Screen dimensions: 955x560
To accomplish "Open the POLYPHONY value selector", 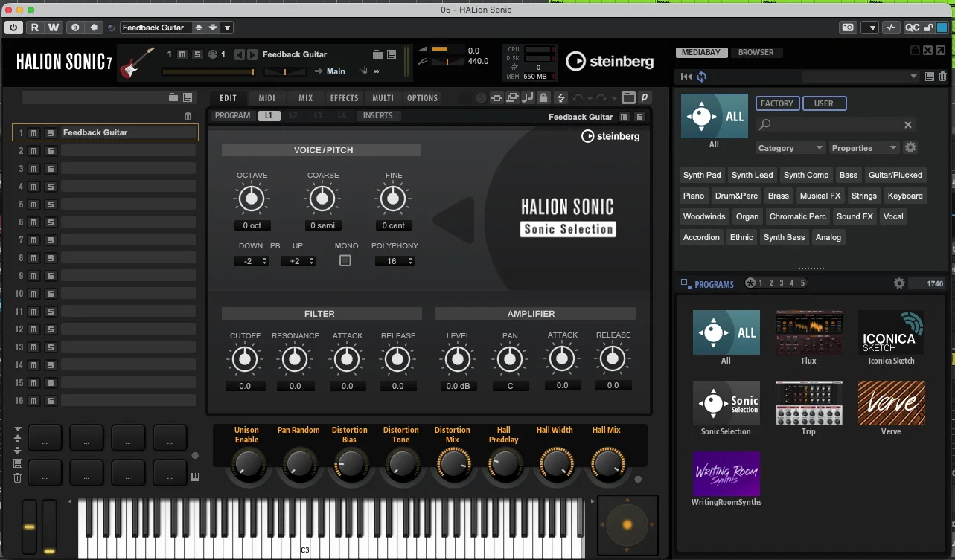I will (395, 261).
